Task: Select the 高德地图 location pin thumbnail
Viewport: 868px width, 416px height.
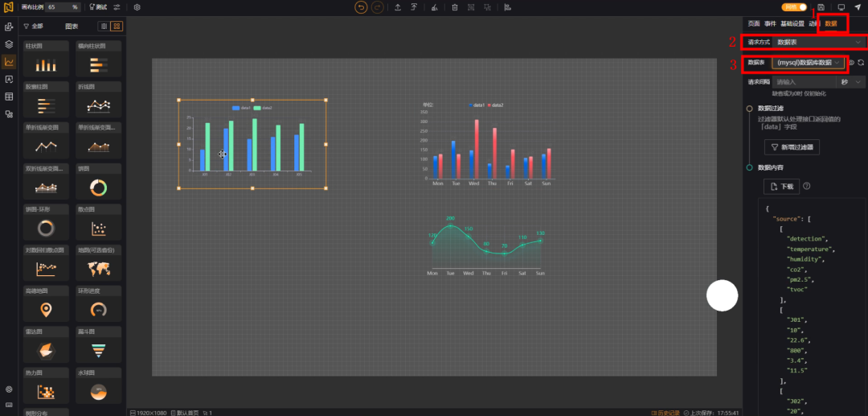Action: (46, 303)
